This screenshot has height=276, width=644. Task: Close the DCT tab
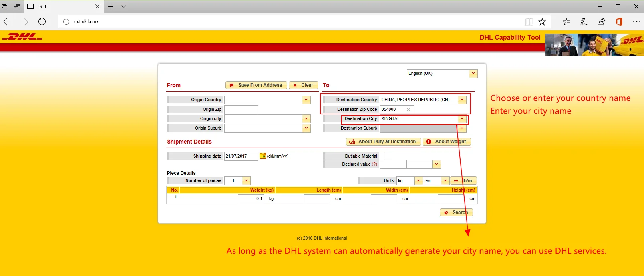point(97,6)
